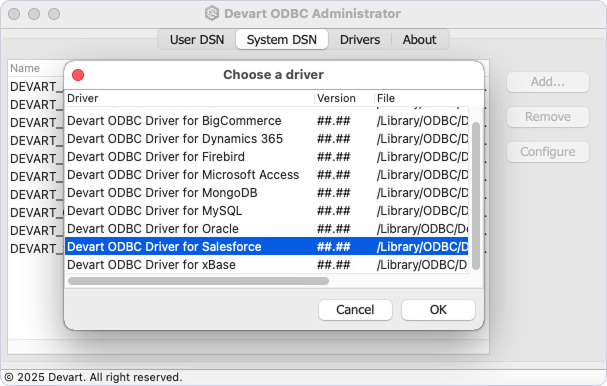Select Devart ODBC Driver for MySQL
The image size is (607, 386).
[x=266, y=211]
